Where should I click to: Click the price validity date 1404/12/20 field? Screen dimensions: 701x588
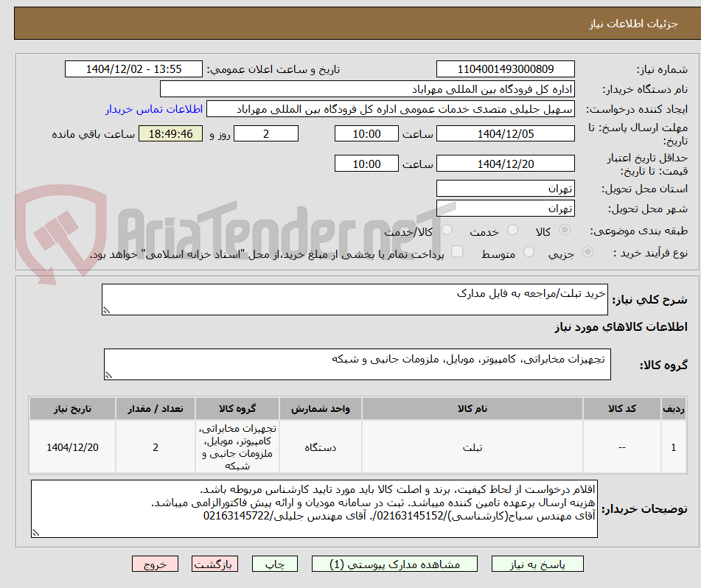tap(505, 164)
